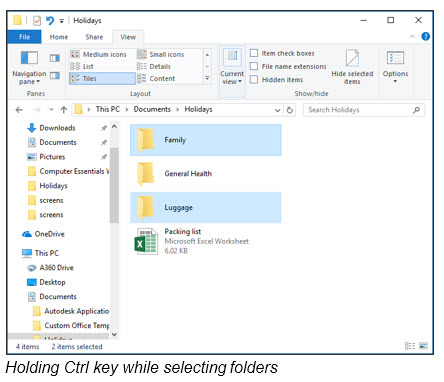The image size is (444, 382).
Task: Open Downloads in Quick access
Action: click(x=57, y=128)
